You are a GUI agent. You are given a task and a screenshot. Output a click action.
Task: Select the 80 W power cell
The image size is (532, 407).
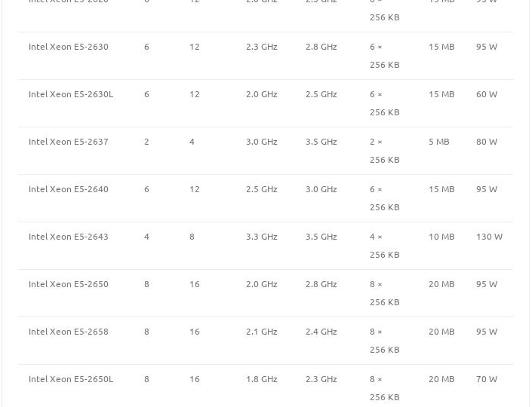(x=487, y=142)
